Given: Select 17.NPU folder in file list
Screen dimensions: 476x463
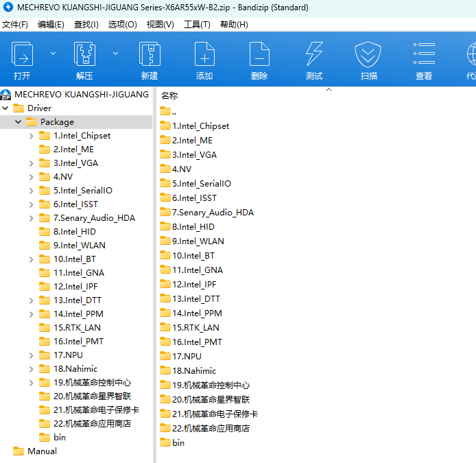Looking at the screenshot, I should coord(180,357).
